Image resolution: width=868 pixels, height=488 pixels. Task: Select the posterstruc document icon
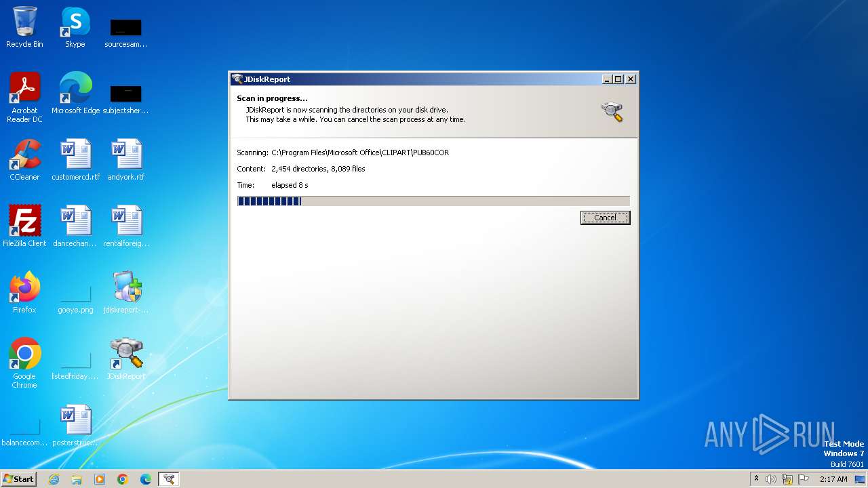(75, 426)
